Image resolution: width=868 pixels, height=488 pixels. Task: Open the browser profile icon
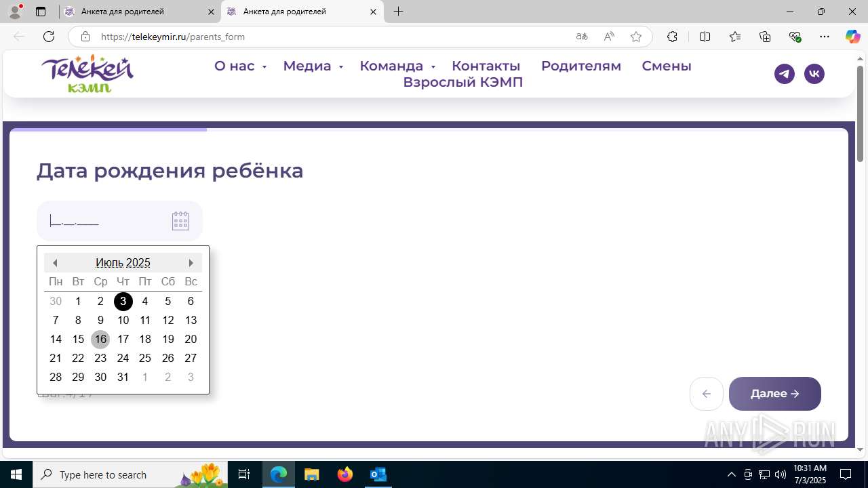click(14, 12)
